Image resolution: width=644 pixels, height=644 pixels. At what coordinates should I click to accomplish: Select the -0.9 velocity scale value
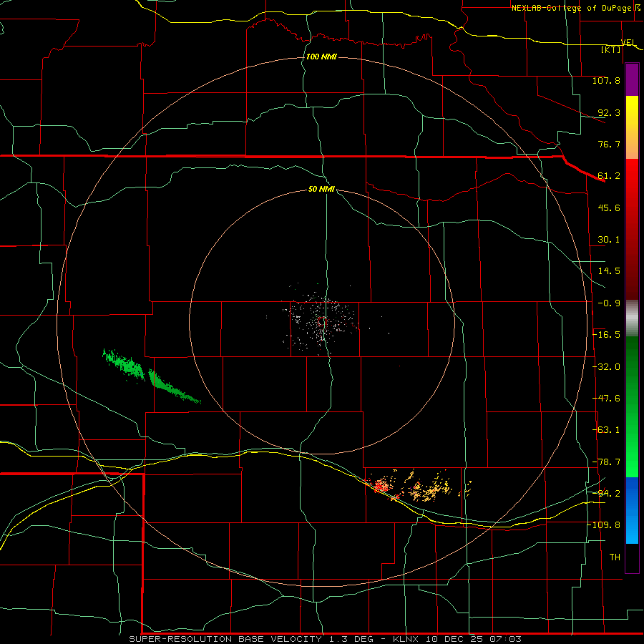pos(609,303)
